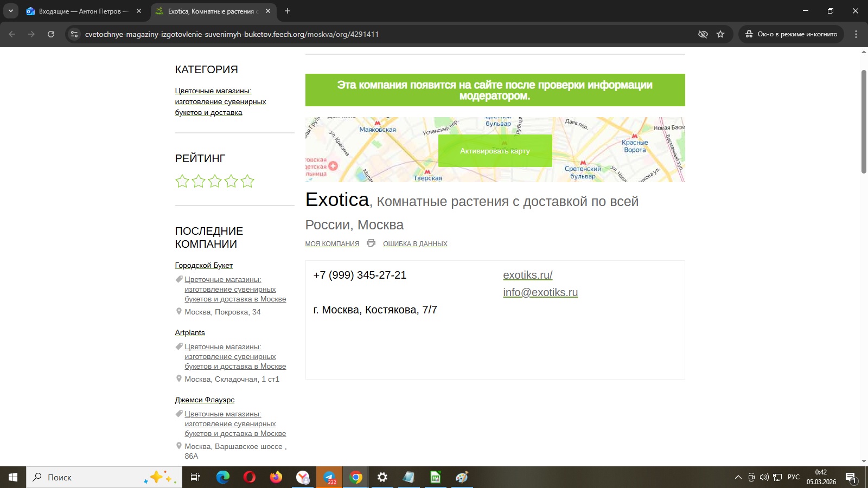Open category link under Джемси Флауэрс
Screen dimensions: 868x488
(x=235, y=424)
